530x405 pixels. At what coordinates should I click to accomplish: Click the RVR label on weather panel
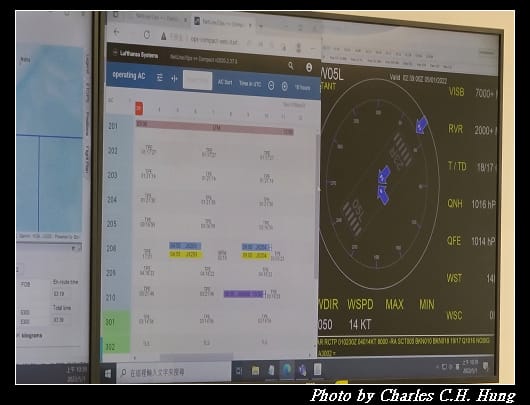pyautogui.click(x=455, y=129)
